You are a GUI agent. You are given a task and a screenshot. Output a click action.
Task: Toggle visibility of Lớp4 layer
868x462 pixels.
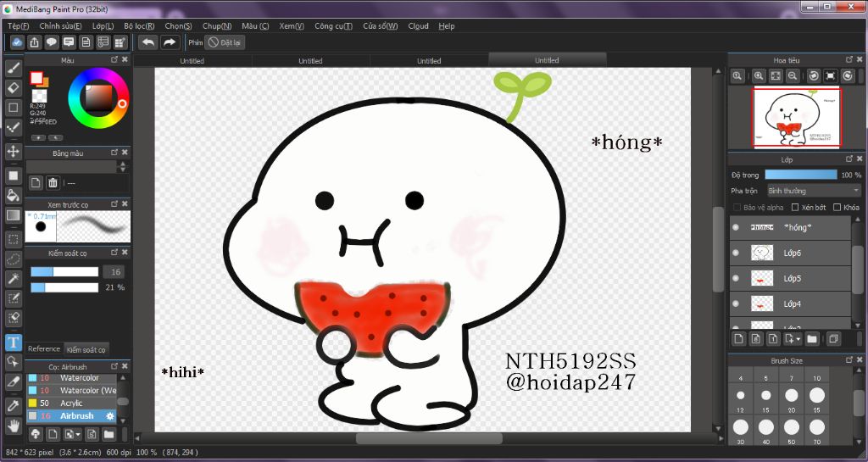click(736, 303)
